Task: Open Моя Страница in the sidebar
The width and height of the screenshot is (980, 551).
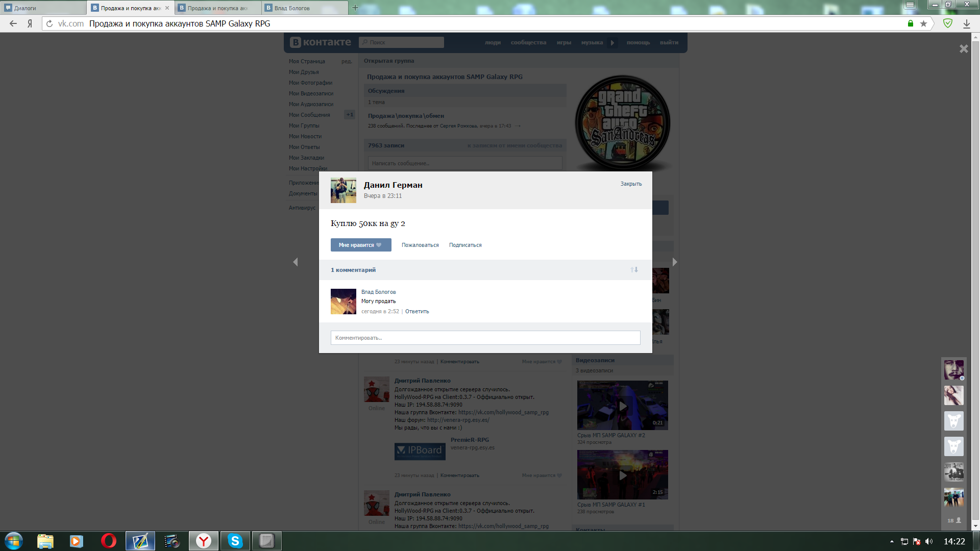Action: point(307,61)
